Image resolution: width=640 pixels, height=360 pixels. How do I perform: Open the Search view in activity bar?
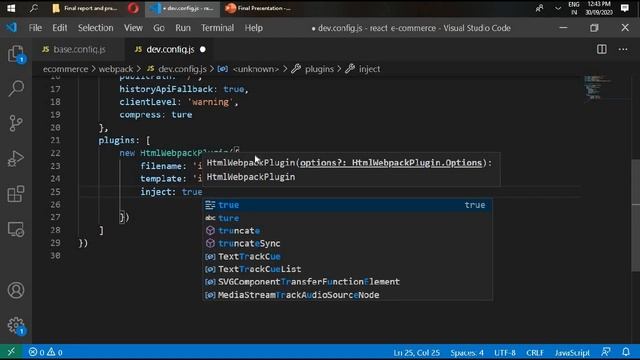(16, 88)
